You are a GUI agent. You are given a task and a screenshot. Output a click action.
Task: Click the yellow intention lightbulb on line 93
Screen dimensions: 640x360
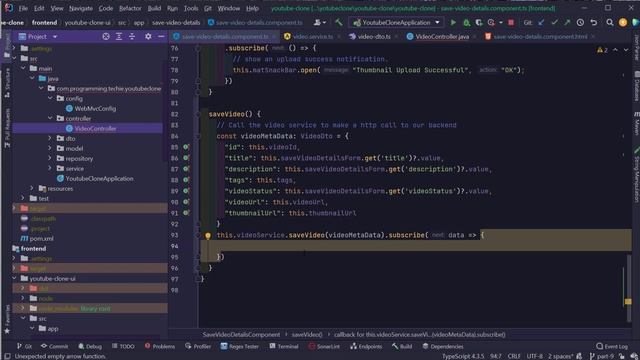coord(208,236)
